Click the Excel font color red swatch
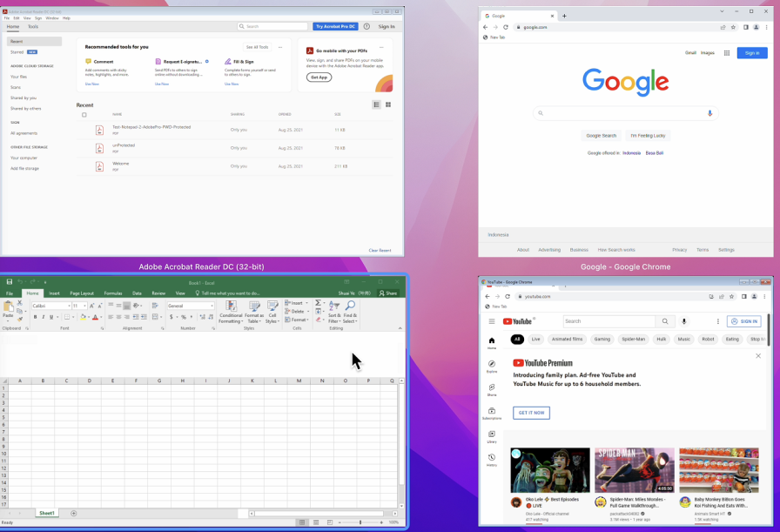Viewport: 780px width, 532px height. click(x=95, y=318)
